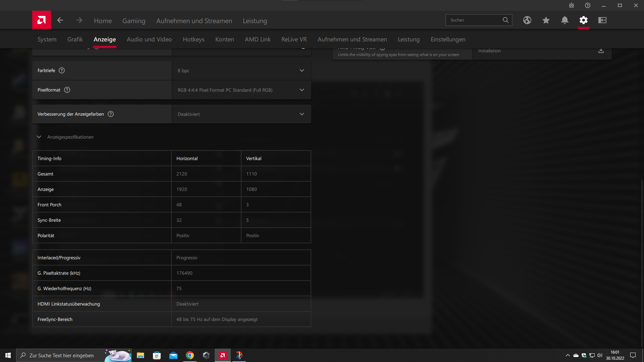Open notifications bell icon
The width and height of the screenshot is (644, 362).
[565, 20]
